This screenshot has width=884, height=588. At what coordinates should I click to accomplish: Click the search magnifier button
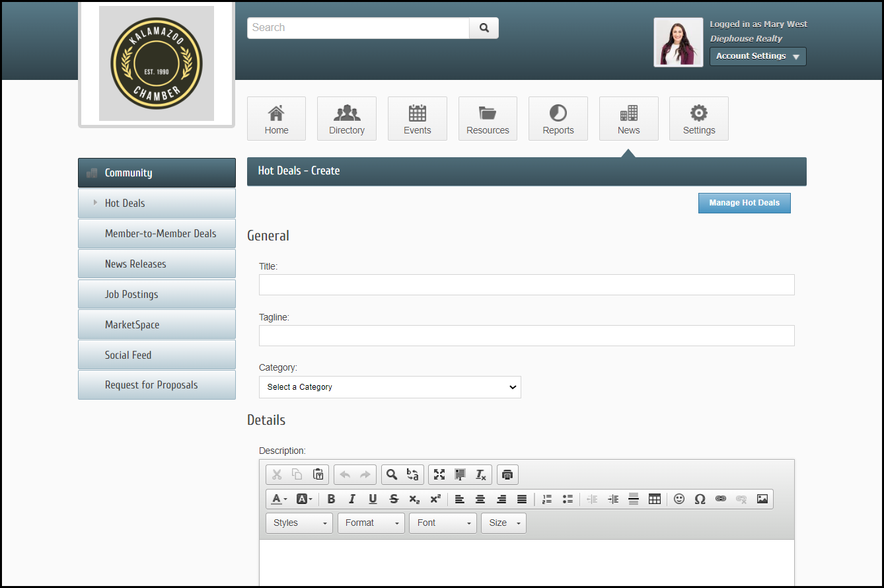(484, 28)
